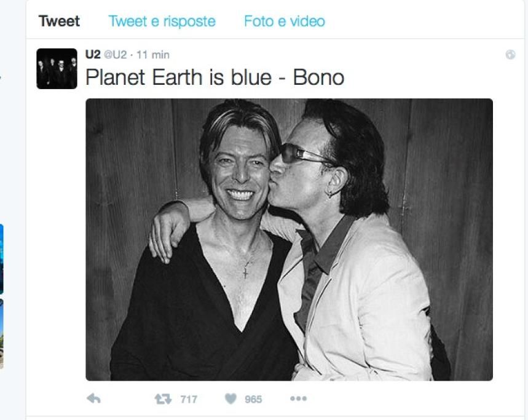Open the U2 profile avatar picture
528x420 pixels.
pos(57,69)
